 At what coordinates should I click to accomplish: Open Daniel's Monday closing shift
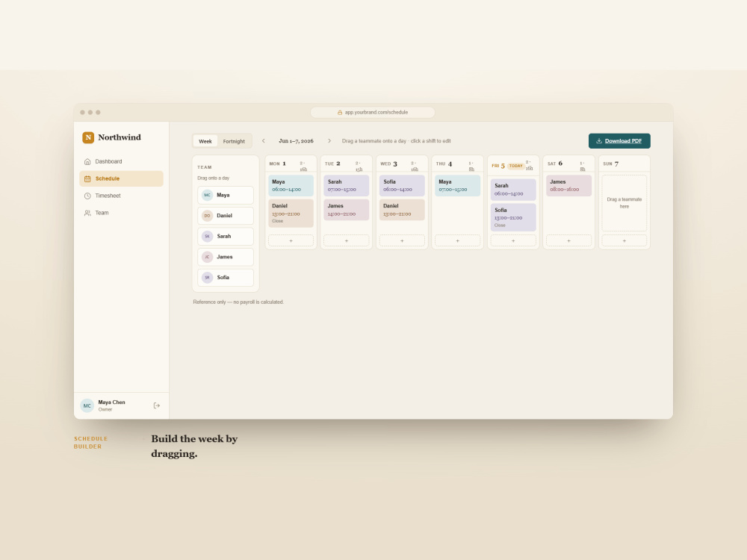point(291,213)
